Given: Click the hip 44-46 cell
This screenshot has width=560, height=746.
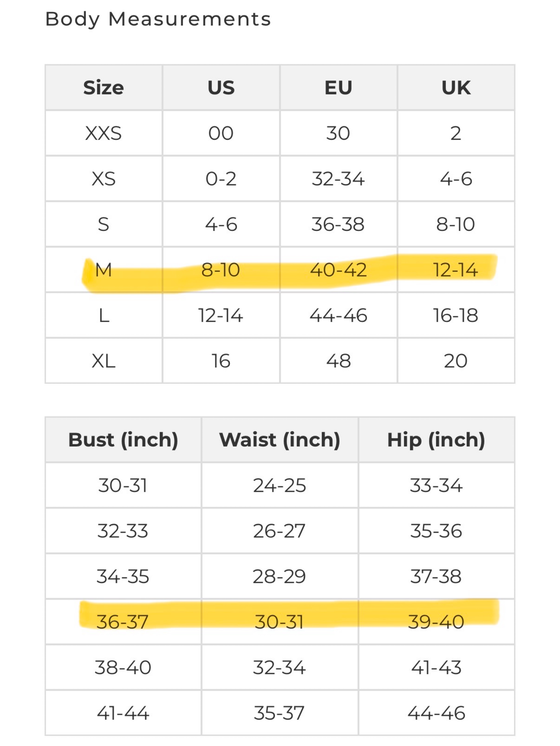Looking at the screenshot, I should [x=436, y=713].
